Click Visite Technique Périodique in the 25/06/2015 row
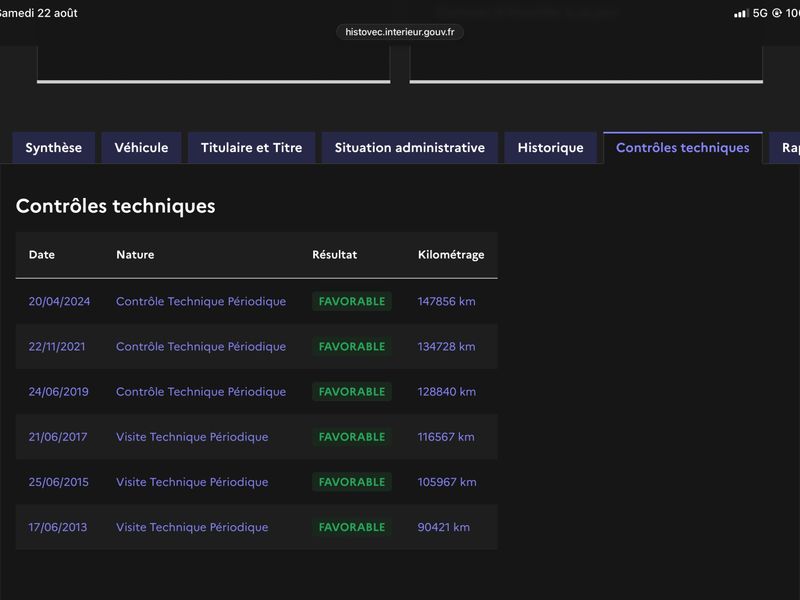 point(192,482)
